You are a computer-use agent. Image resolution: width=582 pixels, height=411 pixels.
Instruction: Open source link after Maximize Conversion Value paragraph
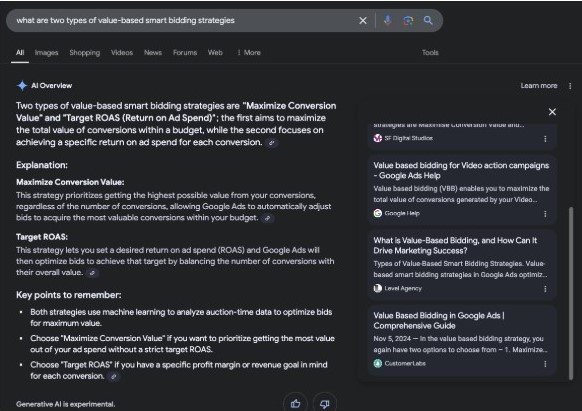(x=267, y=218)
